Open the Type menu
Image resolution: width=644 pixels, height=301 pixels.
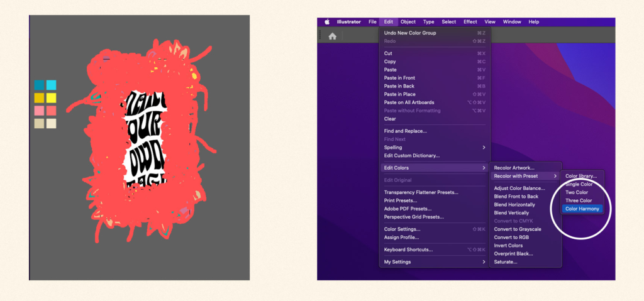point(428,22)
